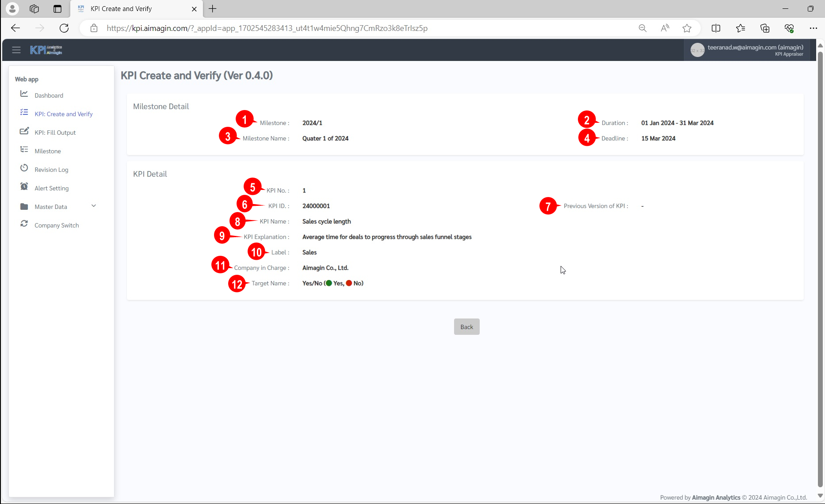This screenshot has height=504, width=825.
Task: Click the green Yes indicator in Target Name
Action: click(x=329, y=283)
